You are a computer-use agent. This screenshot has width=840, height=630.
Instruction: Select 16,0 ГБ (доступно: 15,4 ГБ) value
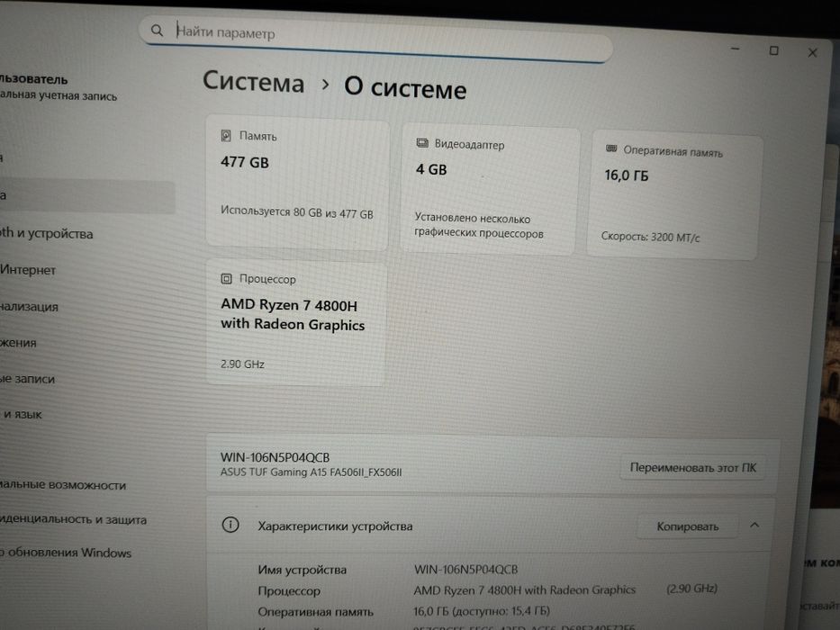coord(482,611)
